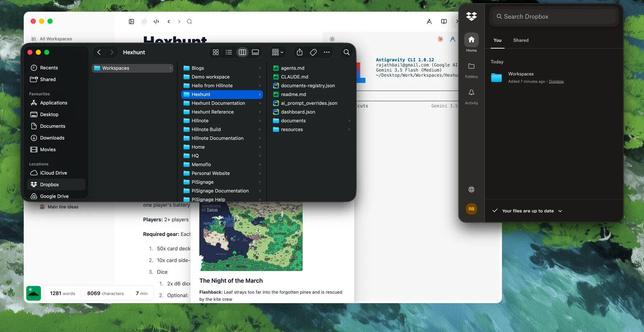Click the Hillnote search icon
The image size is (644, 332).
click(189, 22)
